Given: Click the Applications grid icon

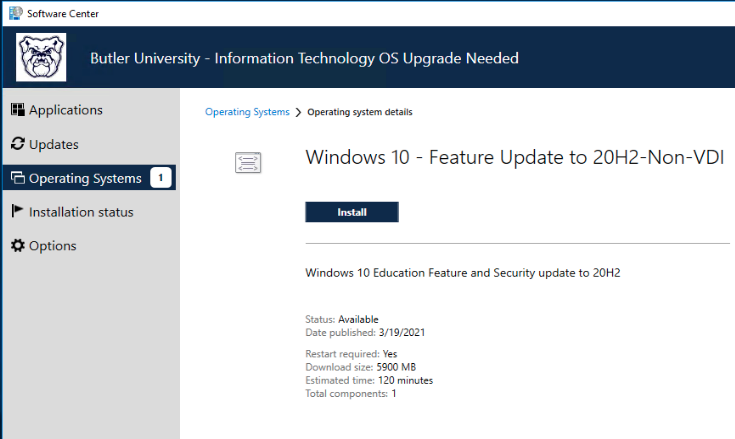Looking at the screenshot, I should [x=18, y=110].
